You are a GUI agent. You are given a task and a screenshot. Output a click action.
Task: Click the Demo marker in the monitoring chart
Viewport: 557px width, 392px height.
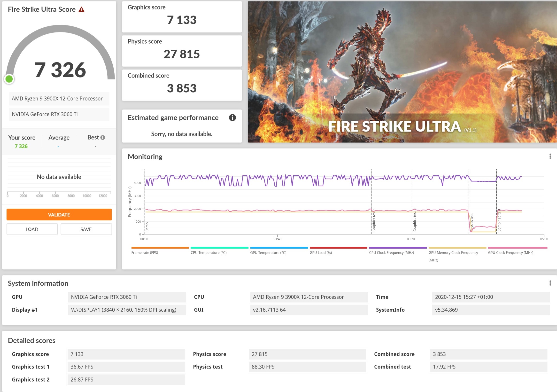(x=147, y=227)
